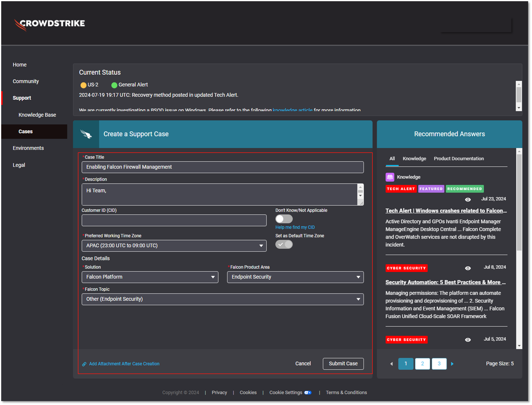Go to page 3 of recommended answers

coord(439,364)
